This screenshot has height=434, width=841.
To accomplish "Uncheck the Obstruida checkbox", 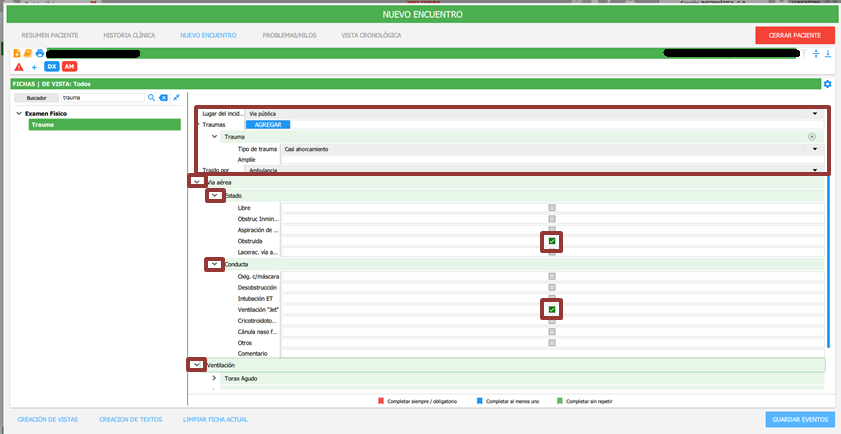I will (x=552, y=242).
